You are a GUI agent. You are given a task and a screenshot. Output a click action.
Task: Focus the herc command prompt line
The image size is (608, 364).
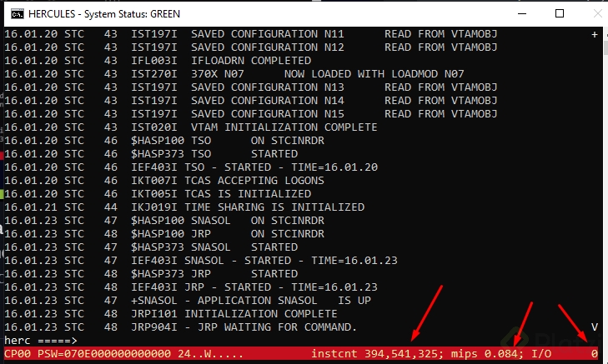[167, 341]
